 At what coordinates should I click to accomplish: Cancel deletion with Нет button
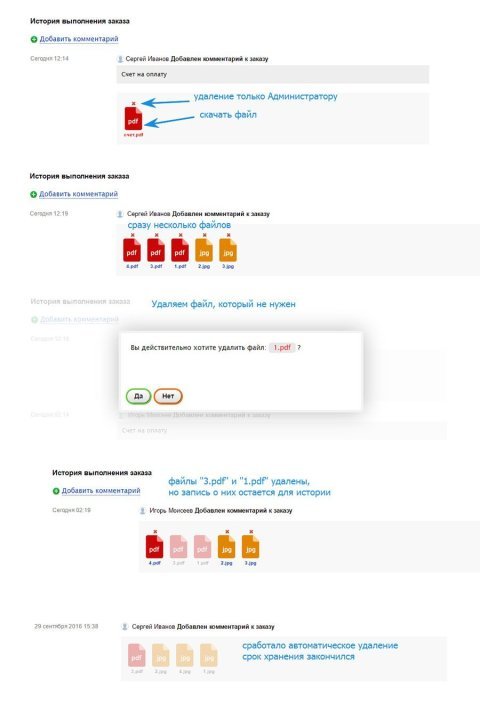click(168, 396)
